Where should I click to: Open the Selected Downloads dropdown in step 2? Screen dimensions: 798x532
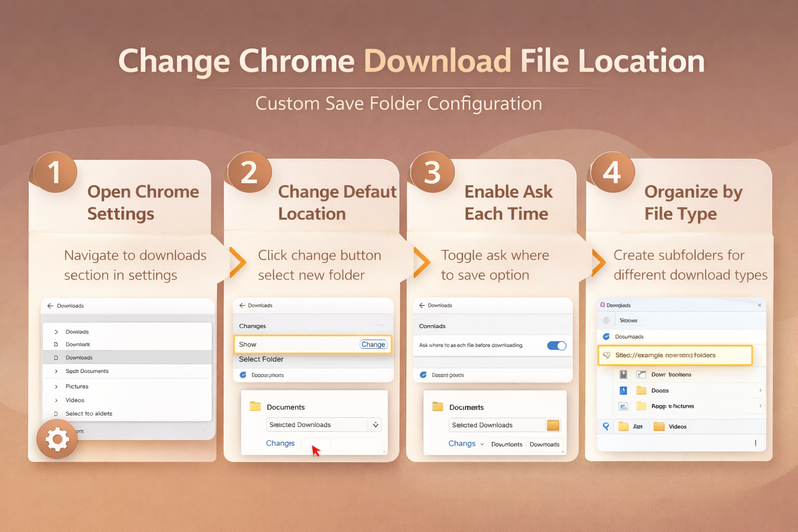(x=376, y=425)
